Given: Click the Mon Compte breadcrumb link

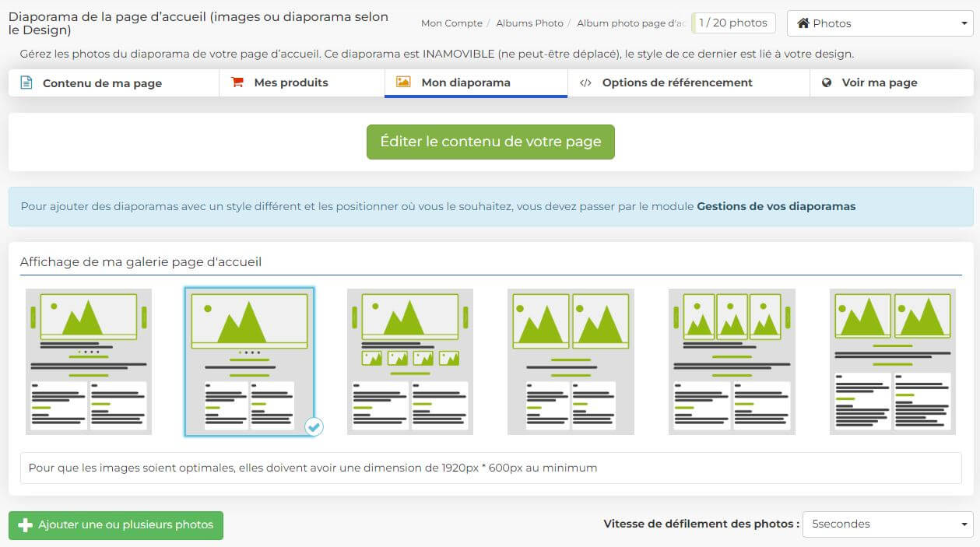Looking at the screenshot, I should [451, 23].
